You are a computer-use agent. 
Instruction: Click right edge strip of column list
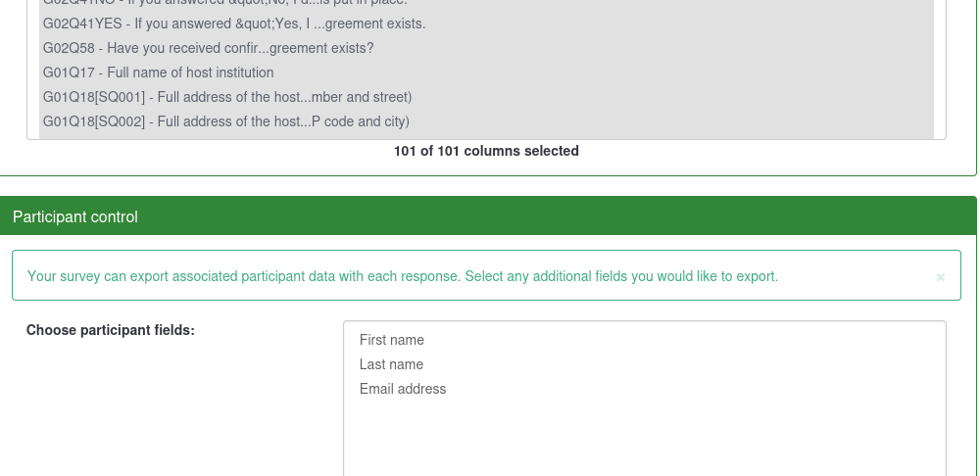coord(940,69)
